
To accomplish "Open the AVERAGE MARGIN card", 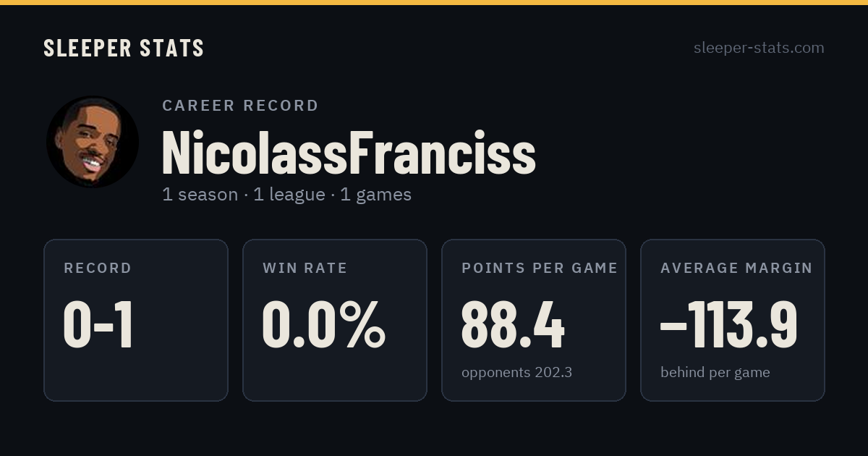I will (x=733, y=320).
